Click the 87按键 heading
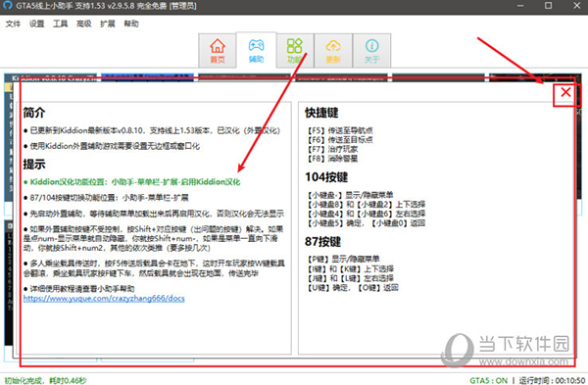The image size is (588, 385). click(x=322, y=241)
